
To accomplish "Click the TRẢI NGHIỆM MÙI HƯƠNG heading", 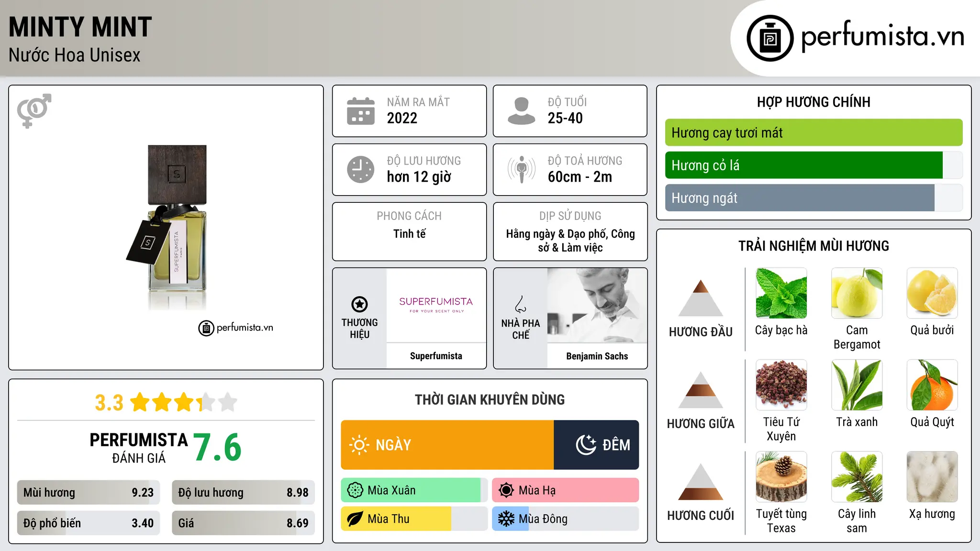I will (x=813, y=246).
